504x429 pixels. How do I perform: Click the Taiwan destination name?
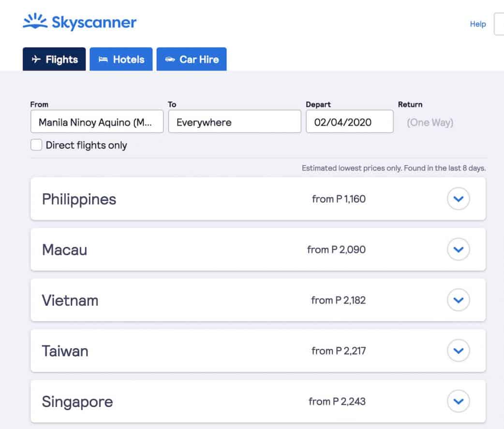point(65,351)
